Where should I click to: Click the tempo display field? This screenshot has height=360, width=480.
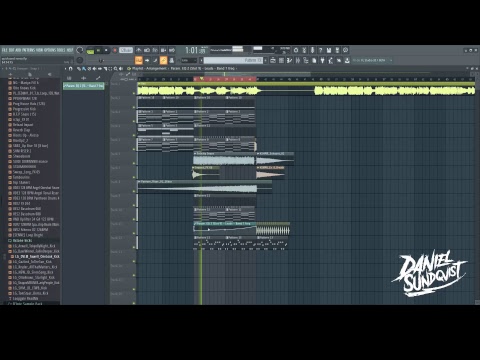126,50
